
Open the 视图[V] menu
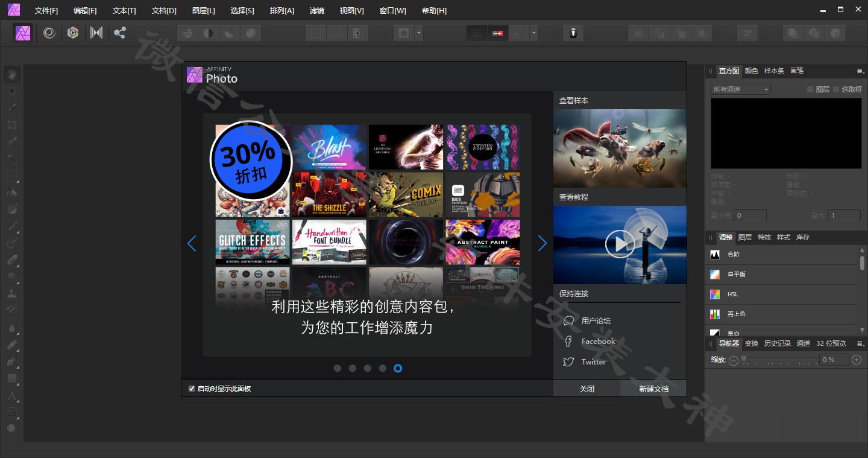coord(352,11)
